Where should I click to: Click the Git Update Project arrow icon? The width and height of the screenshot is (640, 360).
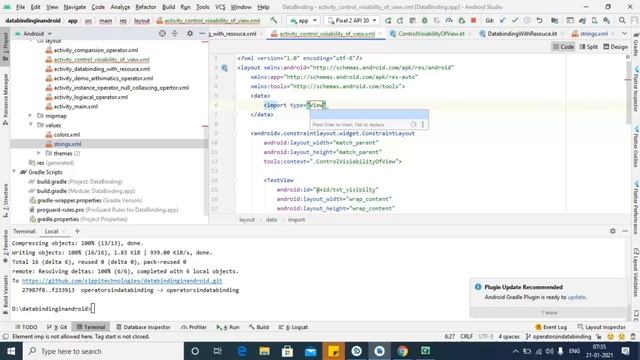[x=503, y=20]
